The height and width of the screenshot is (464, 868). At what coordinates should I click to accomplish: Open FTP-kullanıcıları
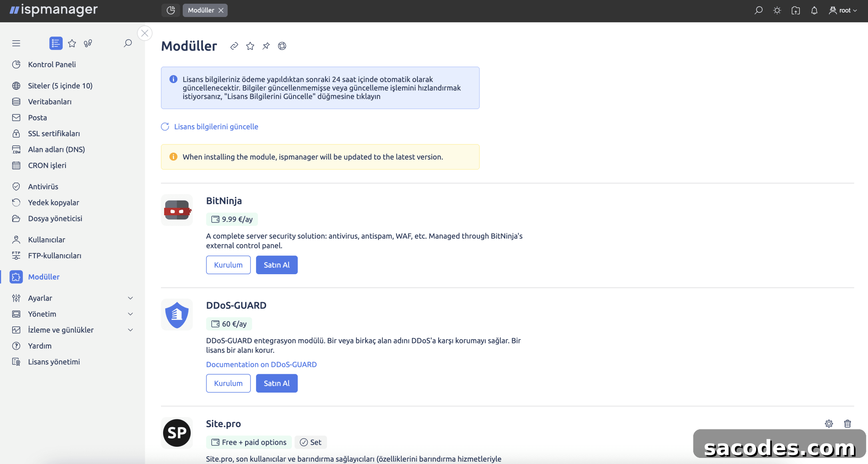pyautogui.click(x=55, y=256)
